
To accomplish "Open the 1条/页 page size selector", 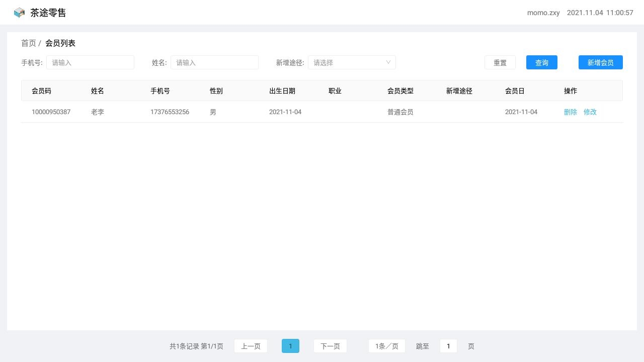I will [x=386, y=346].
